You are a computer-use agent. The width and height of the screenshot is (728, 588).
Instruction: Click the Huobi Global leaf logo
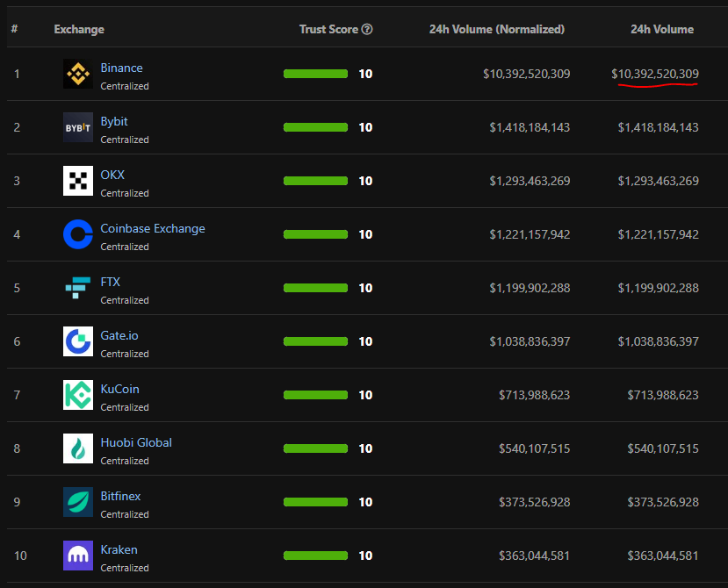click(77, 448)
